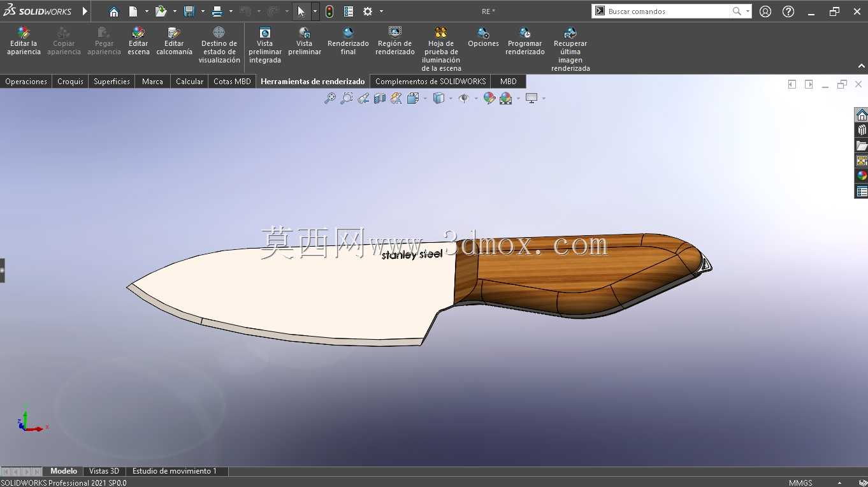Toggle Hide/Show Items eye icon
This screenshot has height=487, width=868.
(x=464, y=98)
